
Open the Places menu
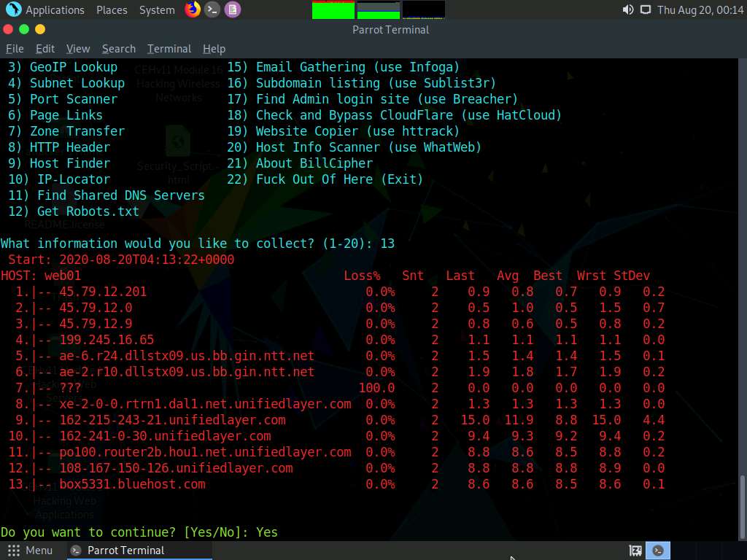pyautogui.click(x=112, y=9)
